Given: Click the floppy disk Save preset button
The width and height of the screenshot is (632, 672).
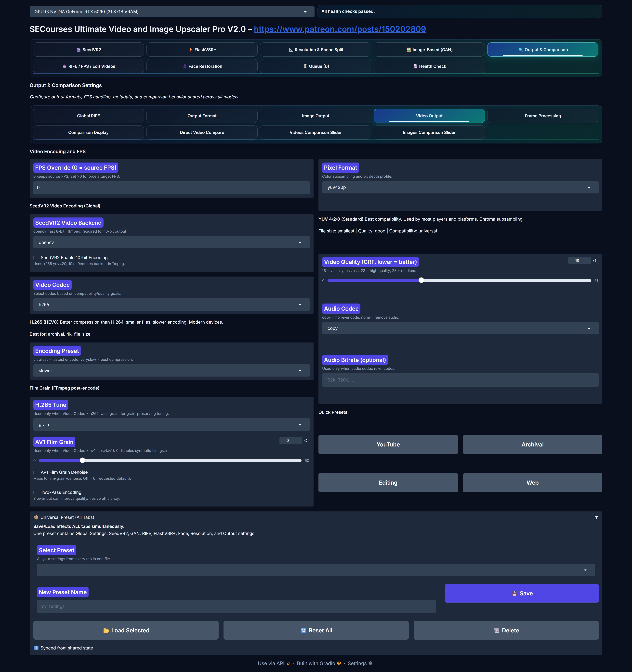Looking at the screenshot, I should (x=521, y=593).
